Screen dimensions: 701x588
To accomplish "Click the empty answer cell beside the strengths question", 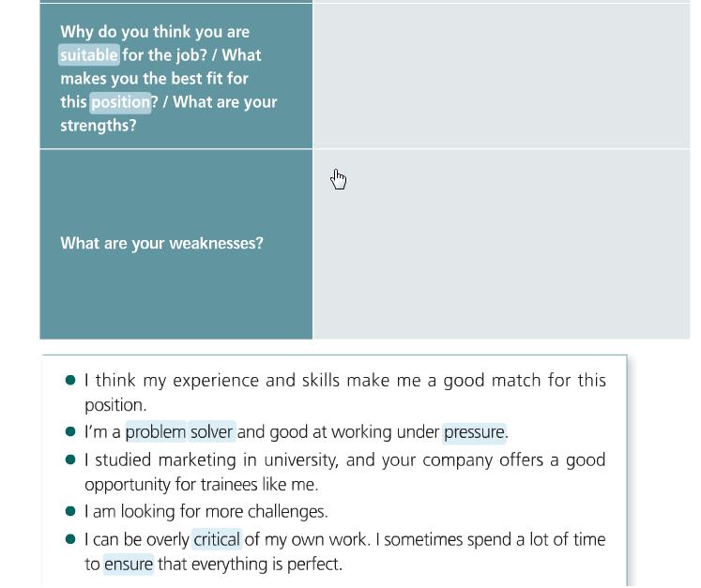I will tap(501, 76).
